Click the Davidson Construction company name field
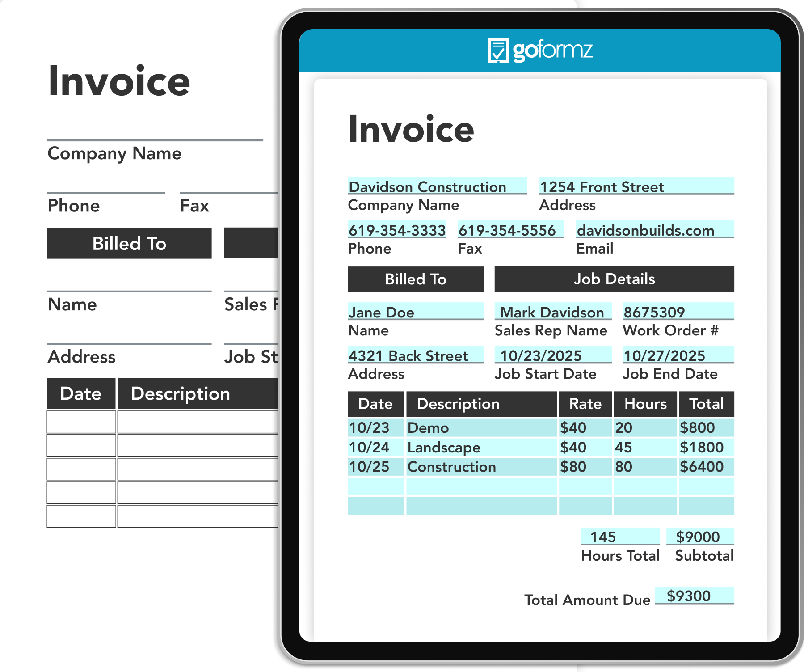The height and width of the screenshot is (672, 804). (x=427, y=187)
